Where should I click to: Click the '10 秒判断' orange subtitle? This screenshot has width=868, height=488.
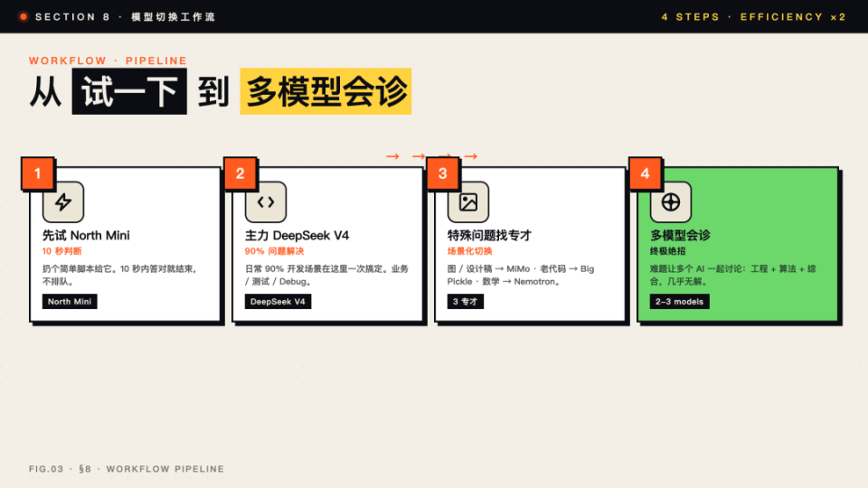(62, 251)
